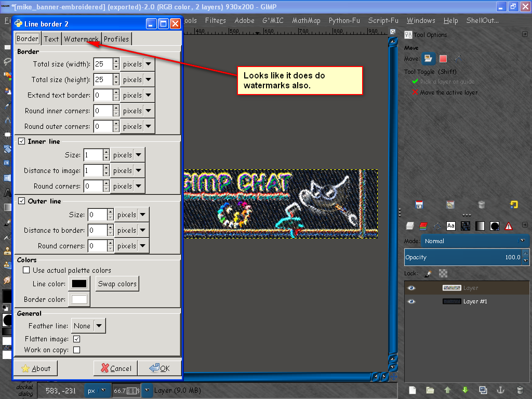Viewport: 532px width, 399px height.
Task: Duplicate the active layer
Action: [483, 390]
